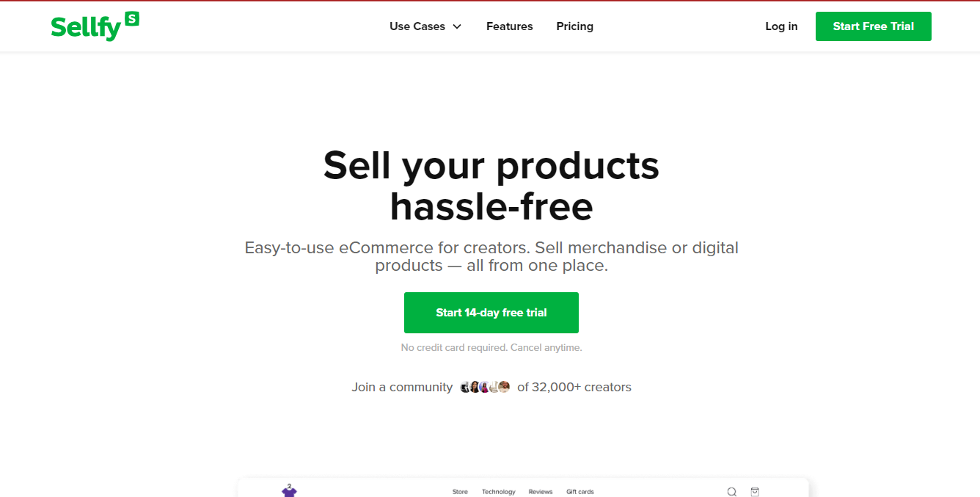
Task: Start the 14-day free trial
Action: (x=491, y=313)
